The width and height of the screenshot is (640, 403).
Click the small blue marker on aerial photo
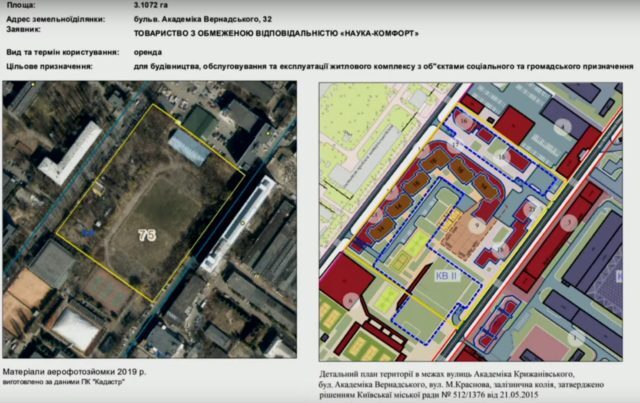click(87, 231)
